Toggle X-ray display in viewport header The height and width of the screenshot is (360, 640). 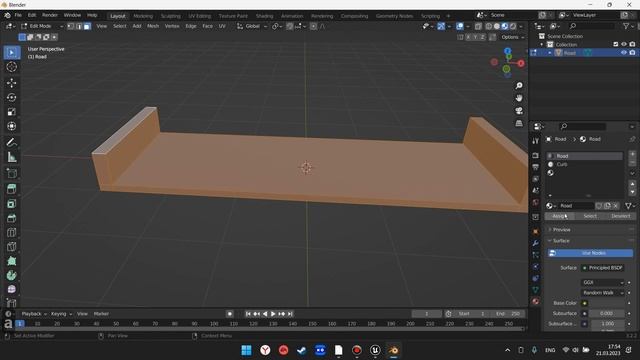coord(478,26)
